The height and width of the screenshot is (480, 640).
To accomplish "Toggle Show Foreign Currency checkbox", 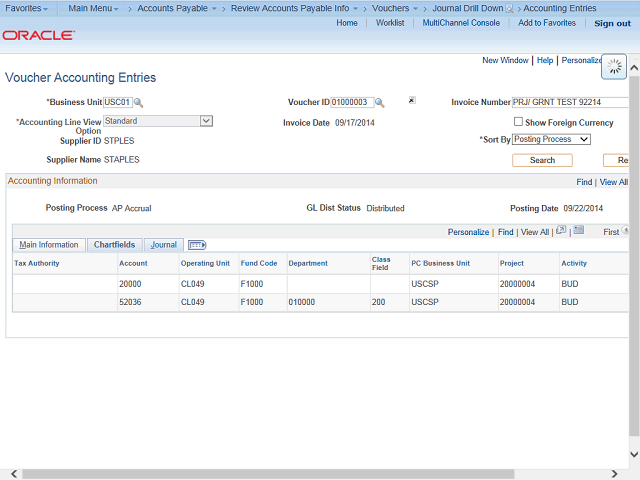I will (x=518, y=122).
